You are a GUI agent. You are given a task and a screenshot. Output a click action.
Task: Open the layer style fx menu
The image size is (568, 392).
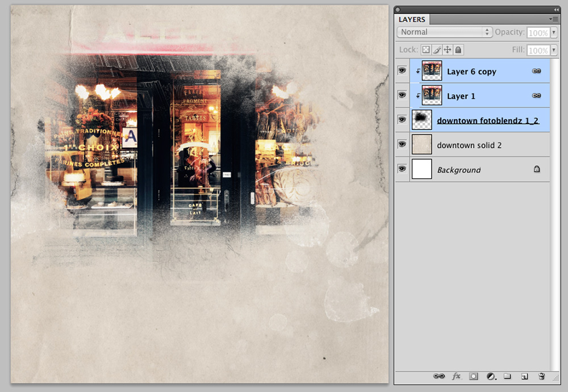456,376
